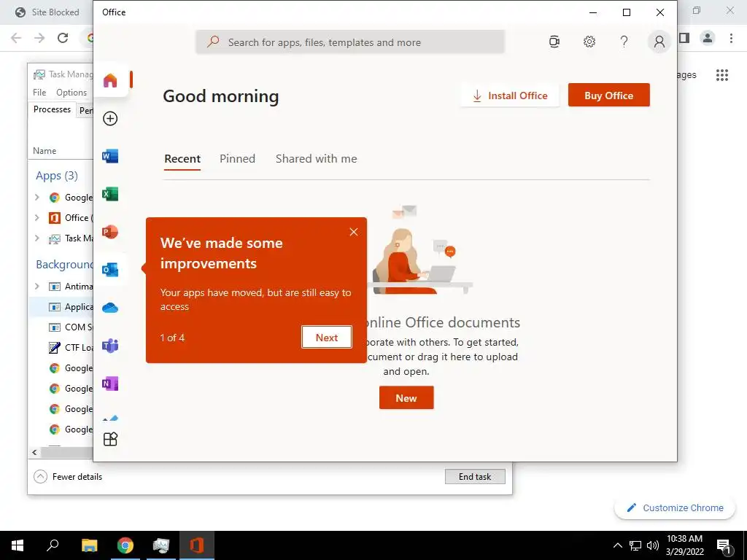This screenshot has height=560, width=747.
Task: Open notification center in taskbar
Action: tap(724, 546)
